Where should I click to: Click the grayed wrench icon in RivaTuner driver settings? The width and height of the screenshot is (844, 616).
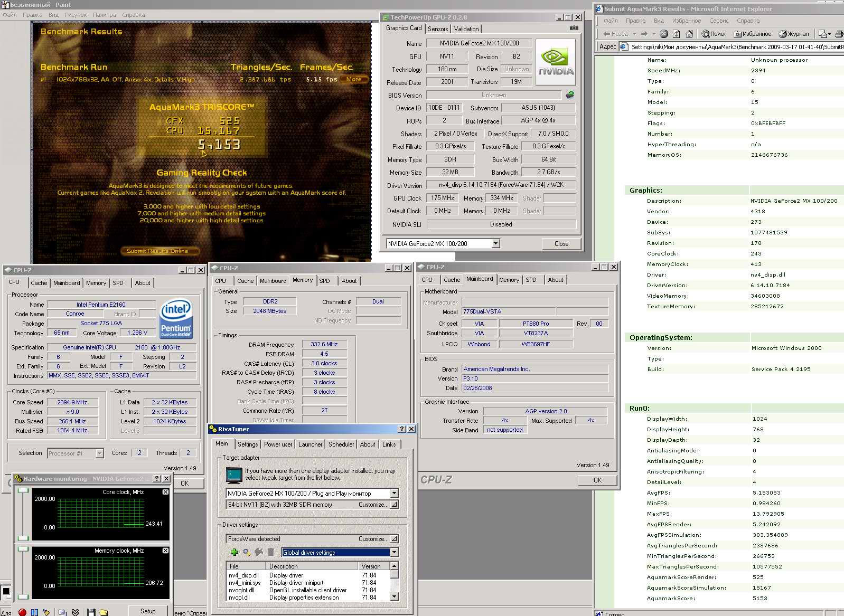point(259,552)
